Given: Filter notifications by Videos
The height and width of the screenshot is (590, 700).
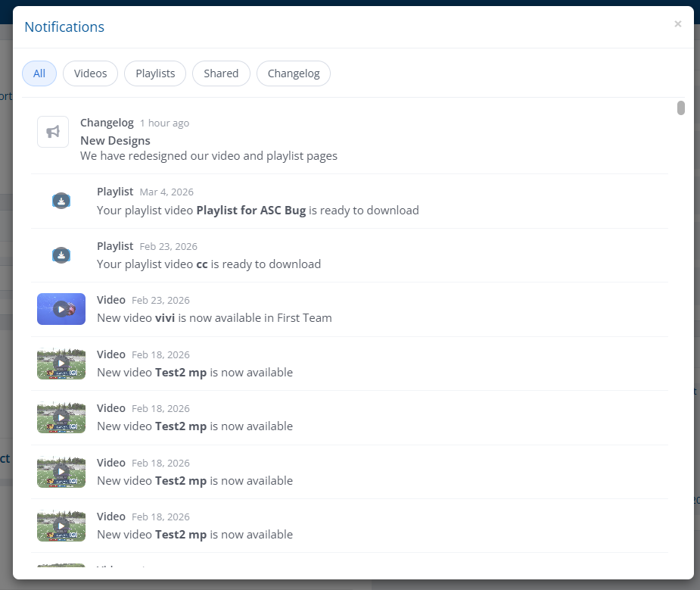Looking at the screenshot, I should pos(90,73).
